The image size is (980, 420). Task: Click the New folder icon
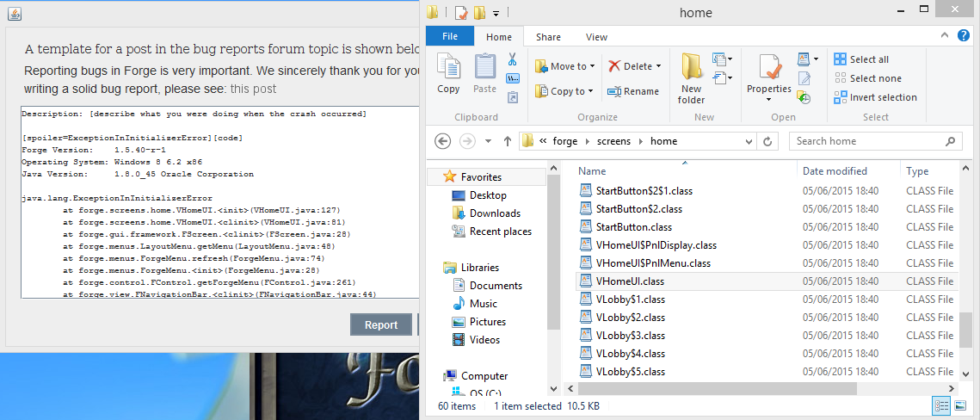click(x=691, y=77)
